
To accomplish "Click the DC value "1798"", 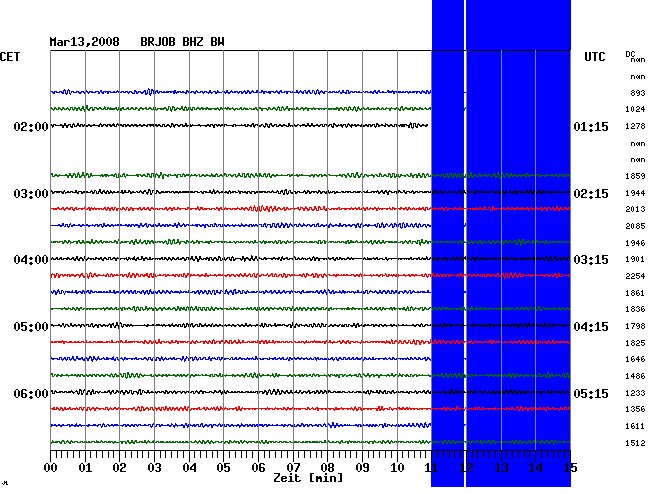I will click(x=635, y=327).
